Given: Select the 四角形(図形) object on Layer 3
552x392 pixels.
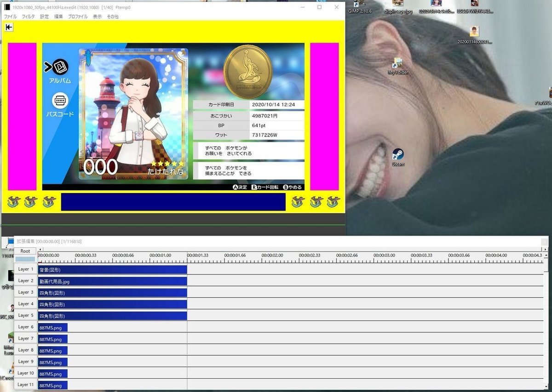Looking at the screenshot, I should click(112, 292).
